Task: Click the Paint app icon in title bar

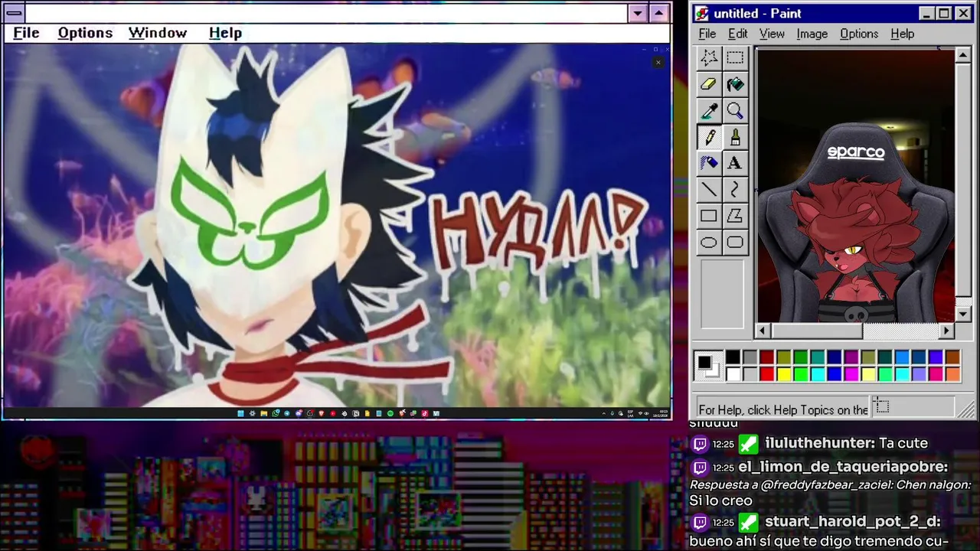Action: (702, 14)
